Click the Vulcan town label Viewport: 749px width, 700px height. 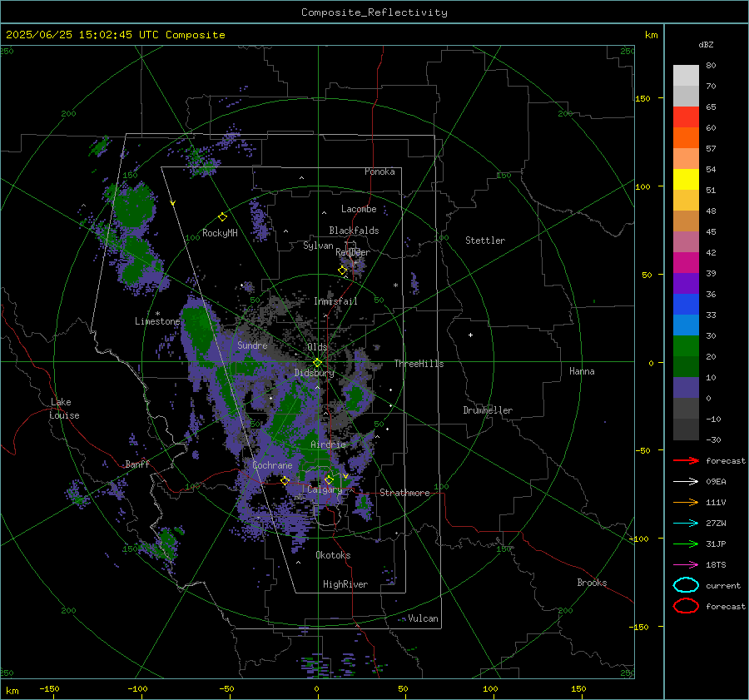point(423,618)
